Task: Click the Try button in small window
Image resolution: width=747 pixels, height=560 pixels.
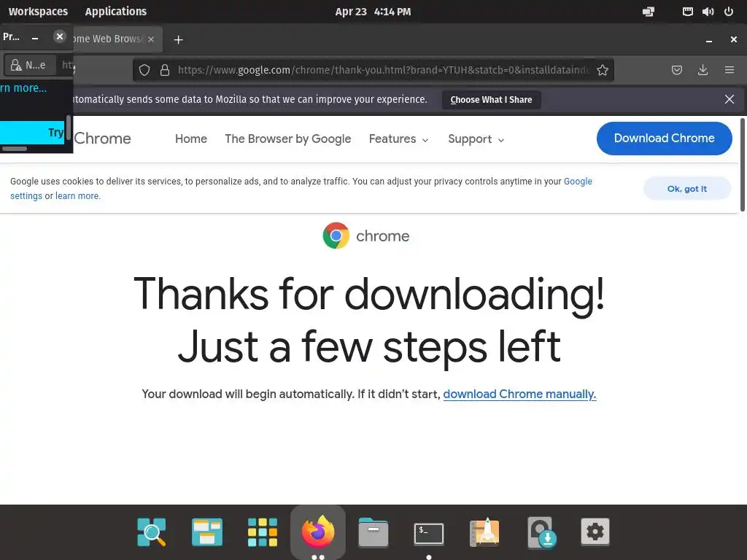Action: click(32, 133)
